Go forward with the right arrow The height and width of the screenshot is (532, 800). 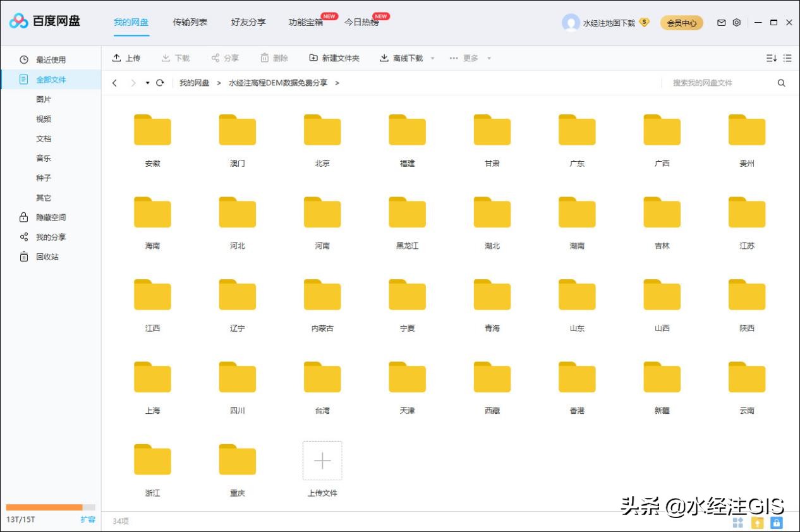133,83
